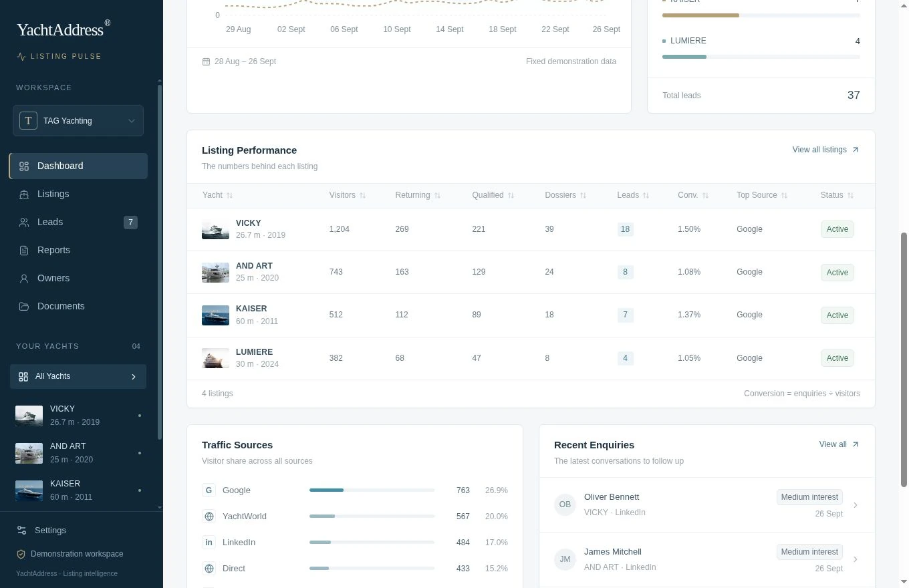
Task: Click LUMIERE thumbnail in the listing table
Action: pos(215,358)
